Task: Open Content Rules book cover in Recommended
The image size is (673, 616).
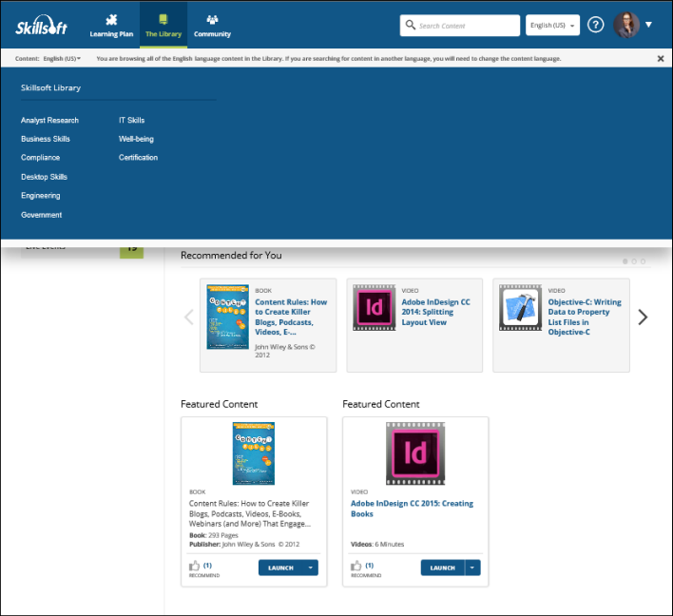Action: coord(227,317)
